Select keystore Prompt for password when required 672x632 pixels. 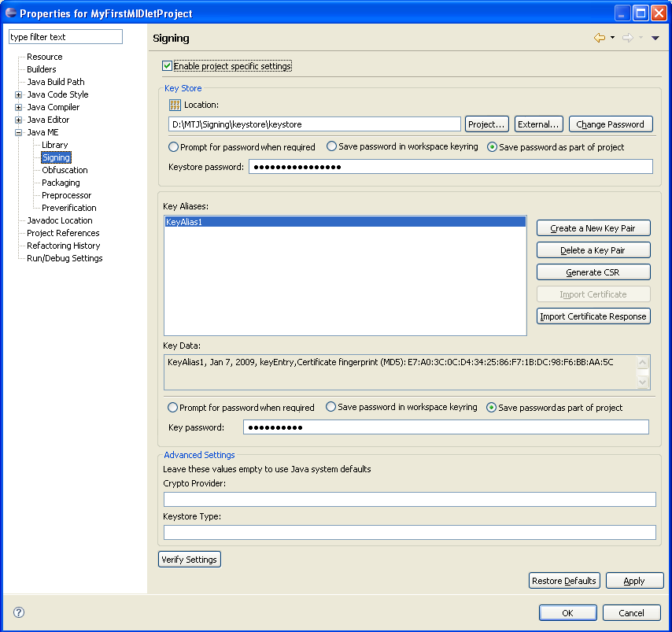174,147
